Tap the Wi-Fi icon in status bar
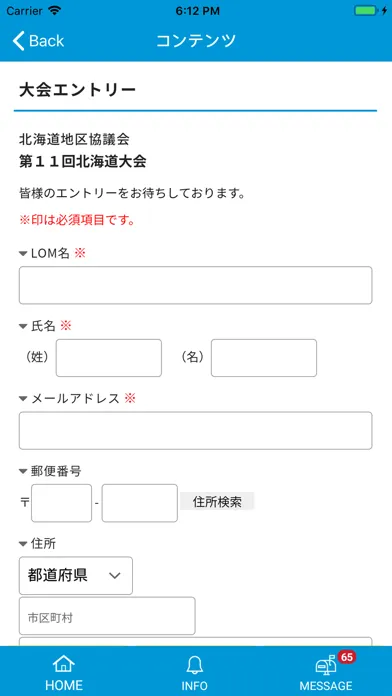 tap(55, 11)
